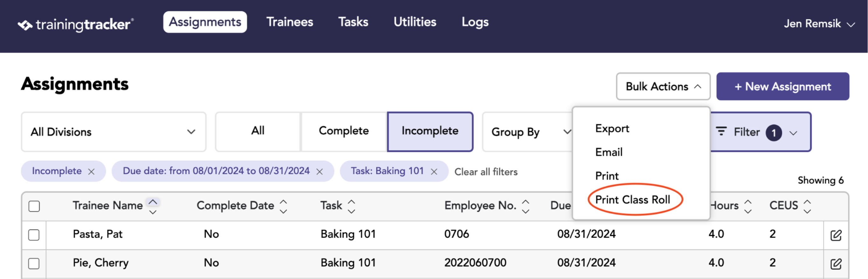Expand the All Divisions dropdown
This screenshot has width=868, height=279.
click(114, 132)
